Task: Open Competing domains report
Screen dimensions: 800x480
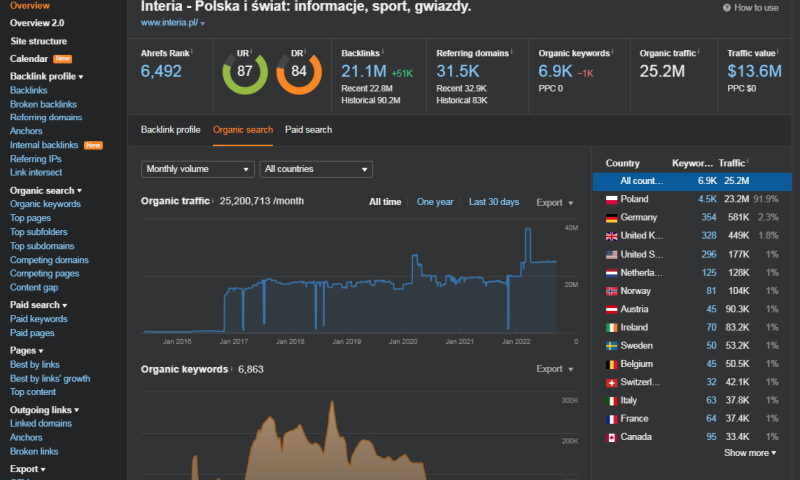Action: 49,260
